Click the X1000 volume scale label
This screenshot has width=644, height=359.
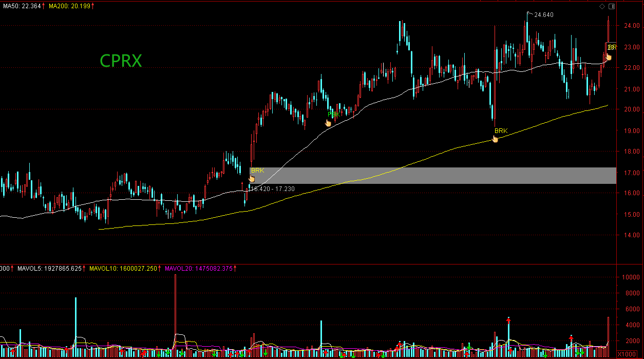tap(627, 354)
